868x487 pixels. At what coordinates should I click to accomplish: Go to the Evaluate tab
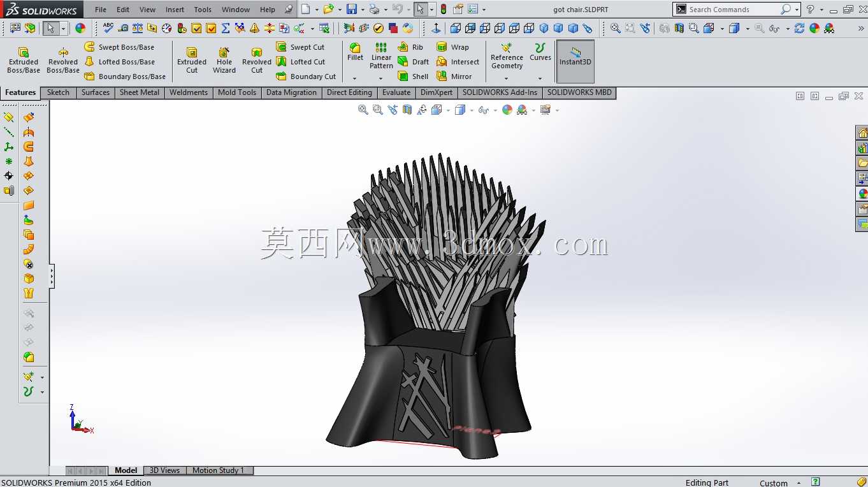pos(396,92)
